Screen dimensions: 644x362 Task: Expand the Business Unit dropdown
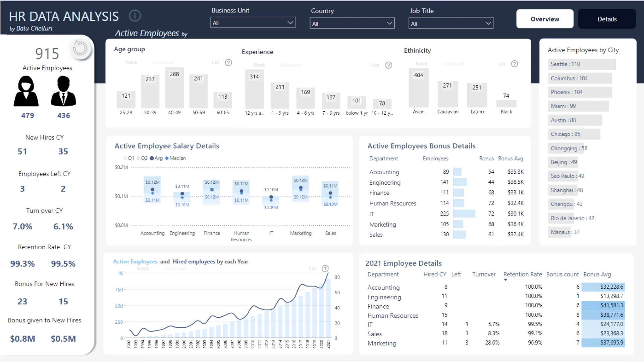[x=253, y=23]
